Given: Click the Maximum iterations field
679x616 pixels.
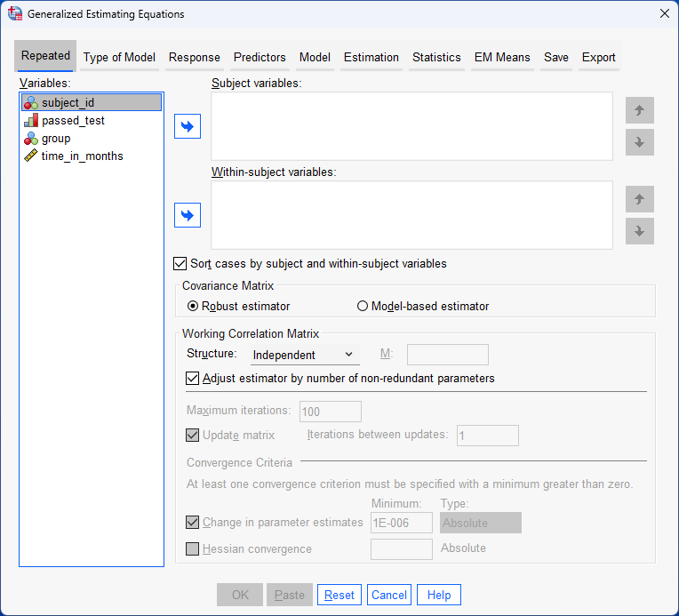Looking at the screenshot, I should coord(331,412).
